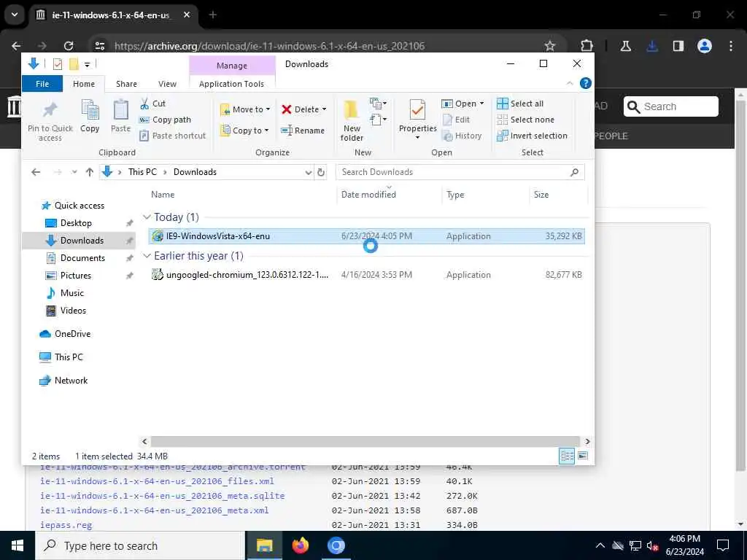Collapse the Earlier this year group
The width and height of the screenshot is (747, 560).
click(x=147, y=256)
